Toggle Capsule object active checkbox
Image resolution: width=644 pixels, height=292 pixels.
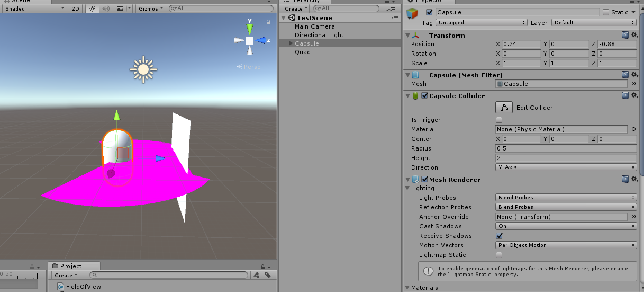(429, 12)
